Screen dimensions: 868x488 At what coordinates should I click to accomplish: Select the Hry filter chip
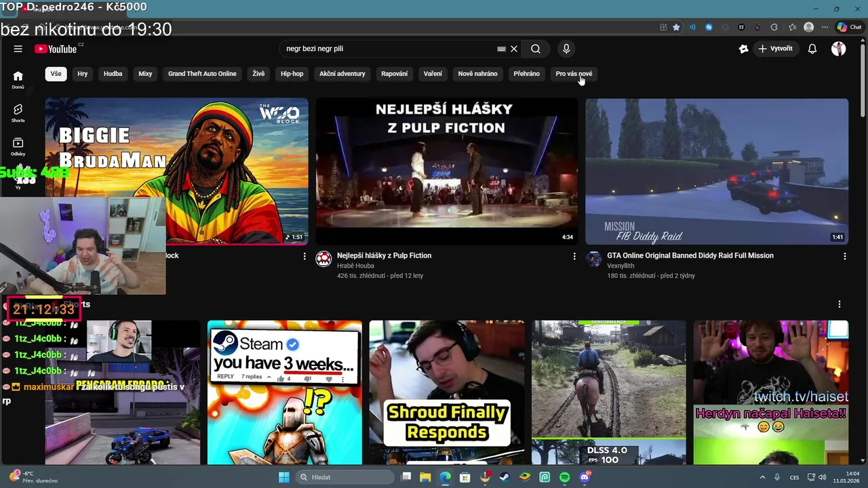[x=83, y=74]
